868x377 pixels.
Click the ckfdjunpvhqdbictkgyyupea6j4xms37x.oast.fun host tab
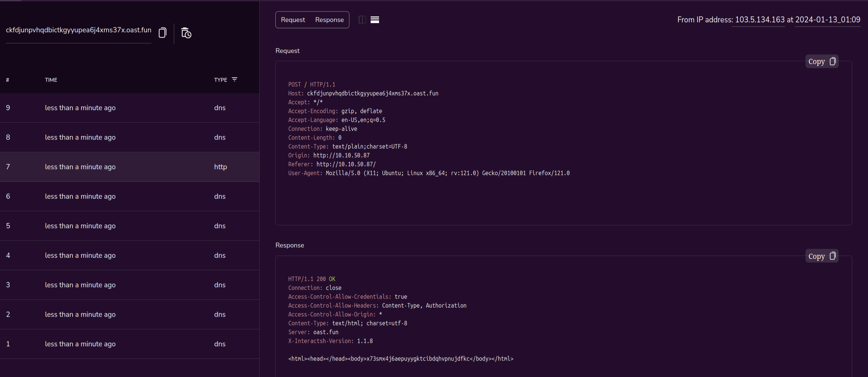tap(79, 30)
